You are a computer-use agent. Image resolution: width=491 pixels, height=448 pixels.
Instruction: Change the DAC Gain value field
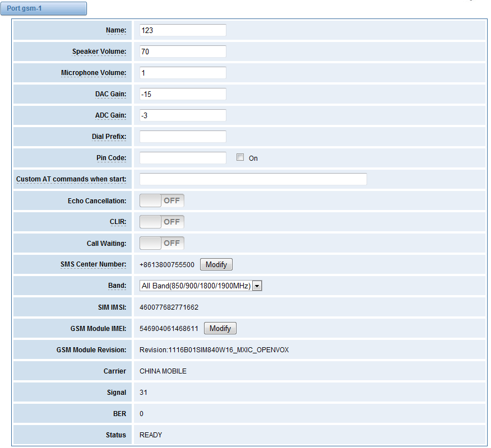pyautogui.click(x=183, y=94)
